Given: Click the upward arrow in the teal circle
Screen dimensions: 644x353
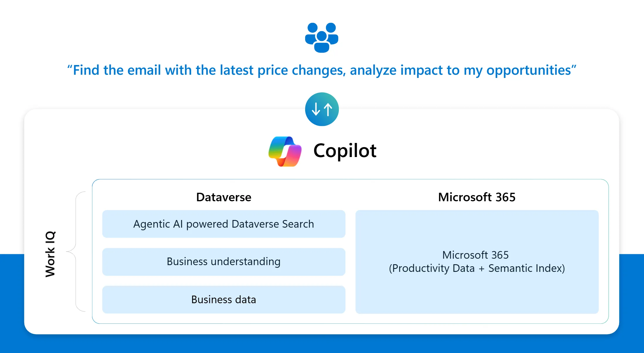Looking at the screenshot, I should [x=328, y=109].
